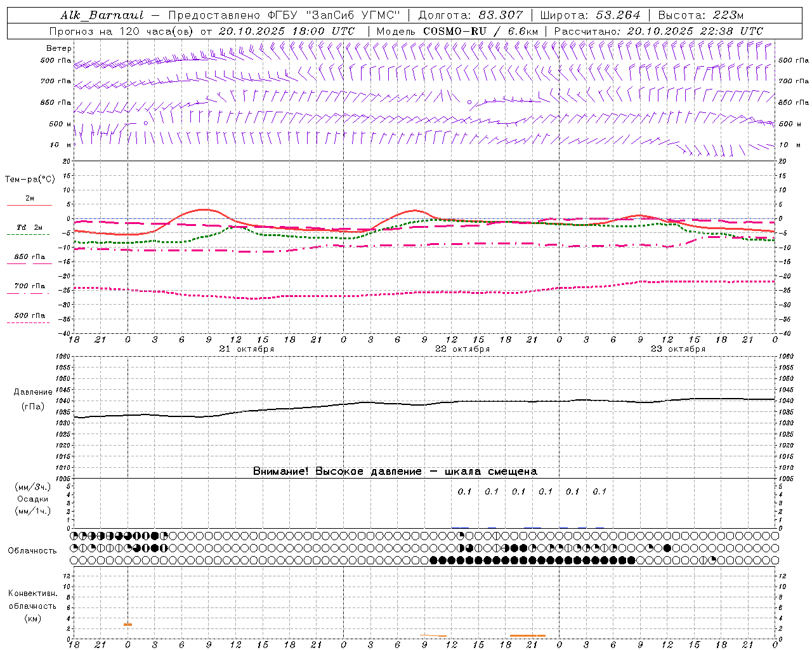The image size is (812, 650).
Task: Click the "Прогноз на 120 часа(ов)" forecast start line
Action: [x=202, y=31]
